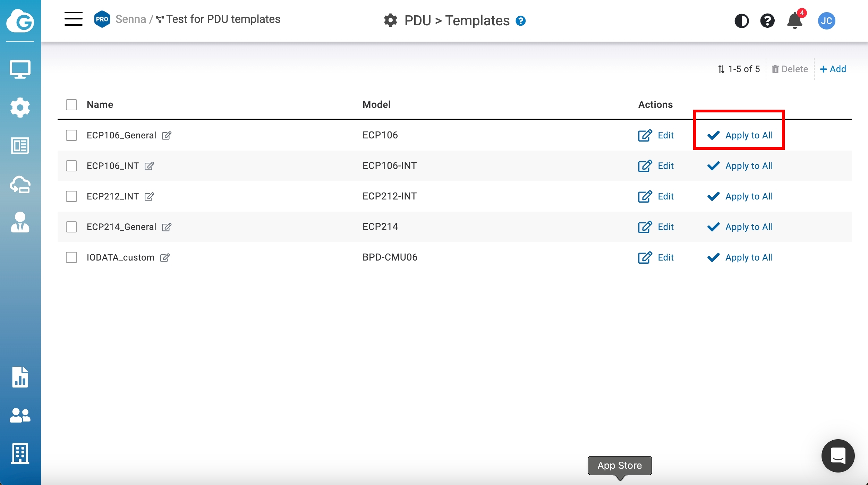Screen dimensions: 868x485
Task: Rename ECP106_INT using its pencil icon
Action: (150, 166)
